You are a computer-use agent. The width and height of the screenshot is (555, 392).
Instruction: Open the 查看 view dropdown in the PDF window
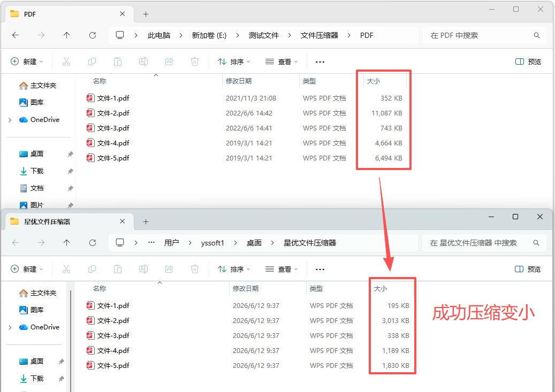coord(282,62)
